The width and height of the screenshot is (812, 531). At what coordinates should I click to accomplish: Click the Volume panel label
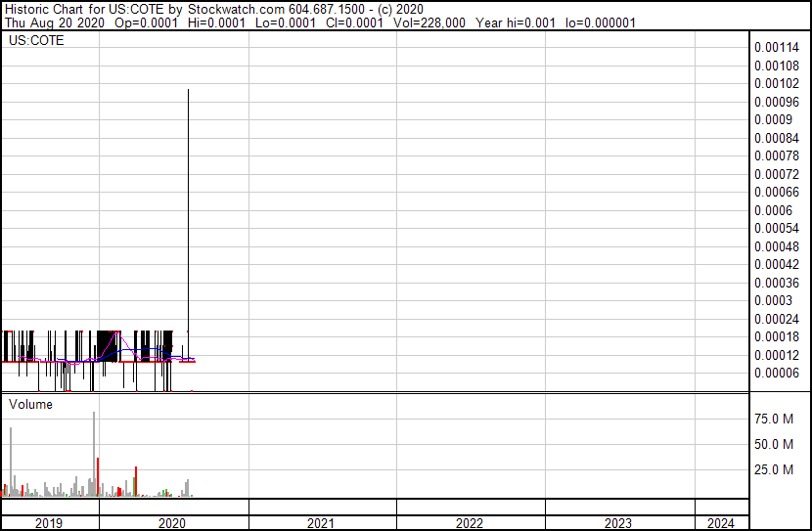[30, 404]
